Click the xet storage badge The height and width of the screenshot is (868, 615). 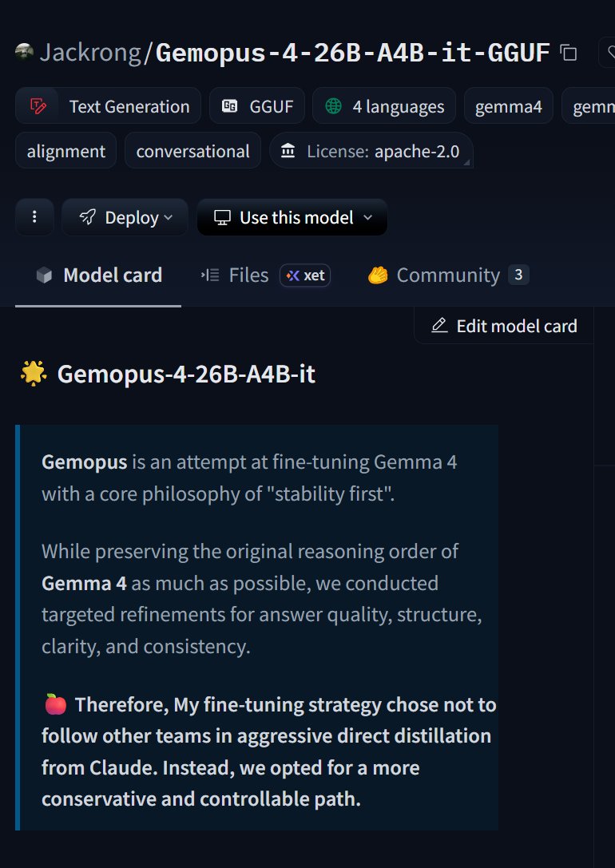305,275
